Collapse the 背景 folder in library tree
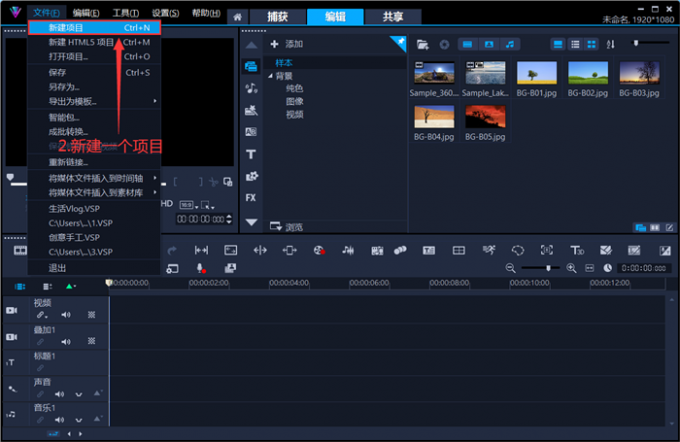Viewport: 680px width, 442px height. [269, 76]
